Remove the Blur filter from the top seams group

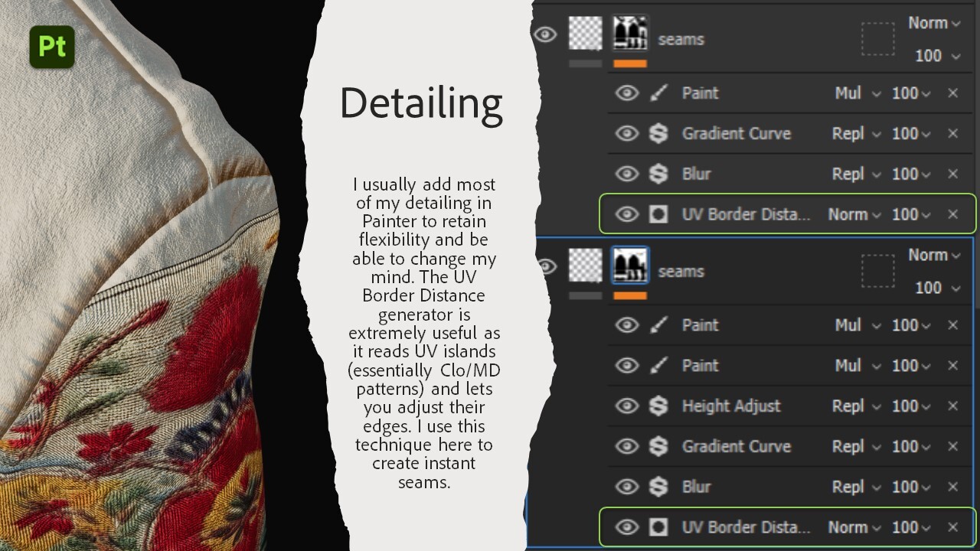(x=953, y=174)
